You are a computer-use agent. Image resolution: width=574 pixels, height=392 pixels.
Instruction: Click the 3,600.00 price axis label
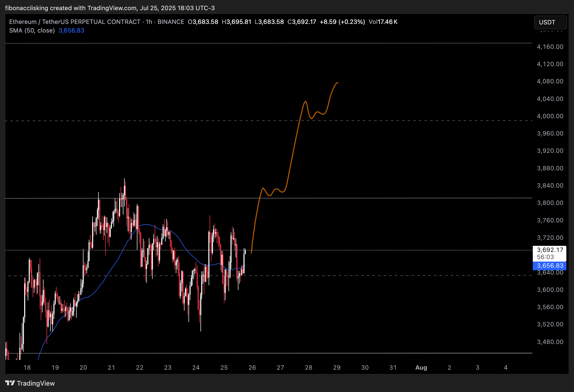[550, 290]
